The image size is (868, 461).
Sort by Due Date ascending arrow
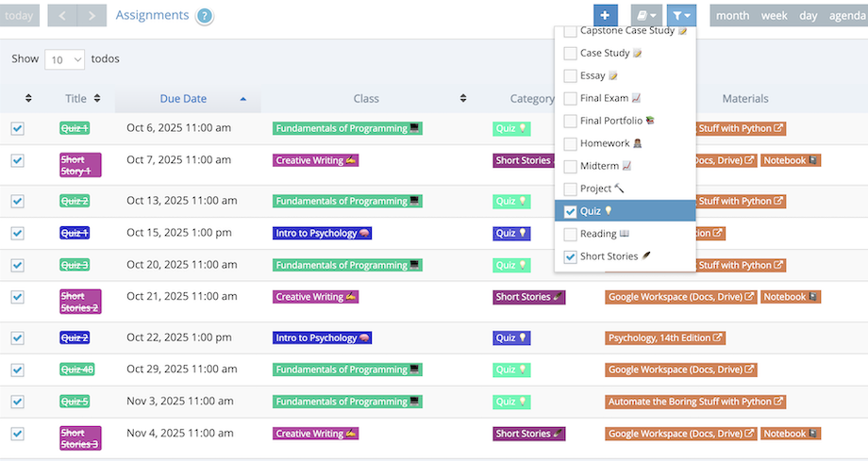pos(243,99)
